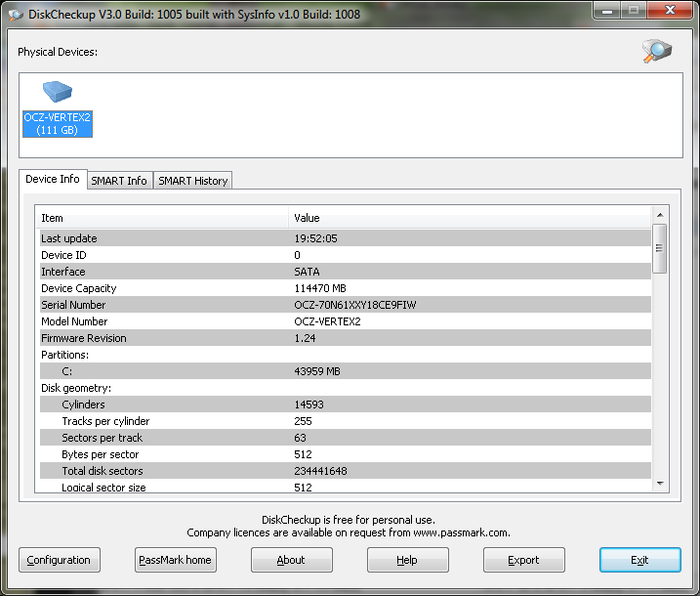Select the Serial Number row
The width and height of the screenshot is (700, 596).
[x=345, y=305]
